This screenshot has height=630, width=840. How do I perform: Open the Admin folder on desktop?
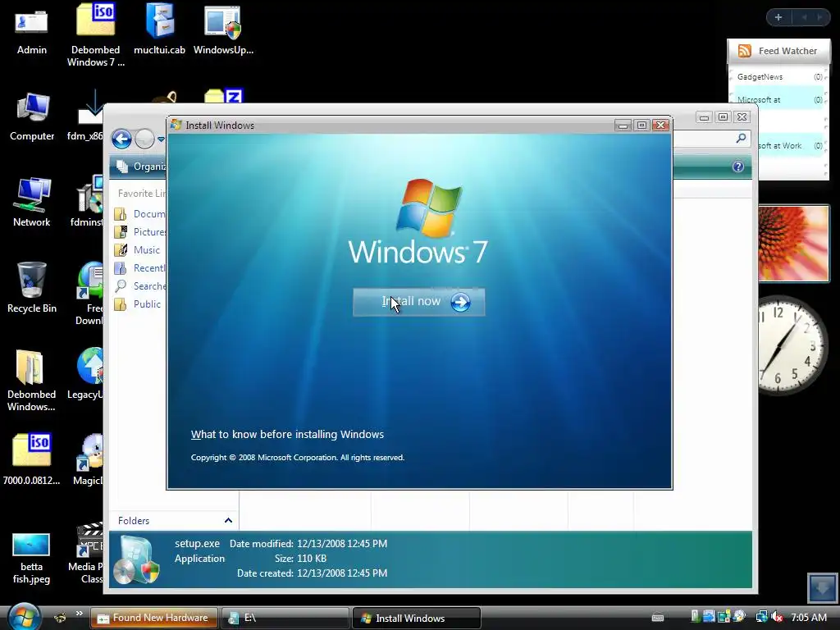(32, 31)
